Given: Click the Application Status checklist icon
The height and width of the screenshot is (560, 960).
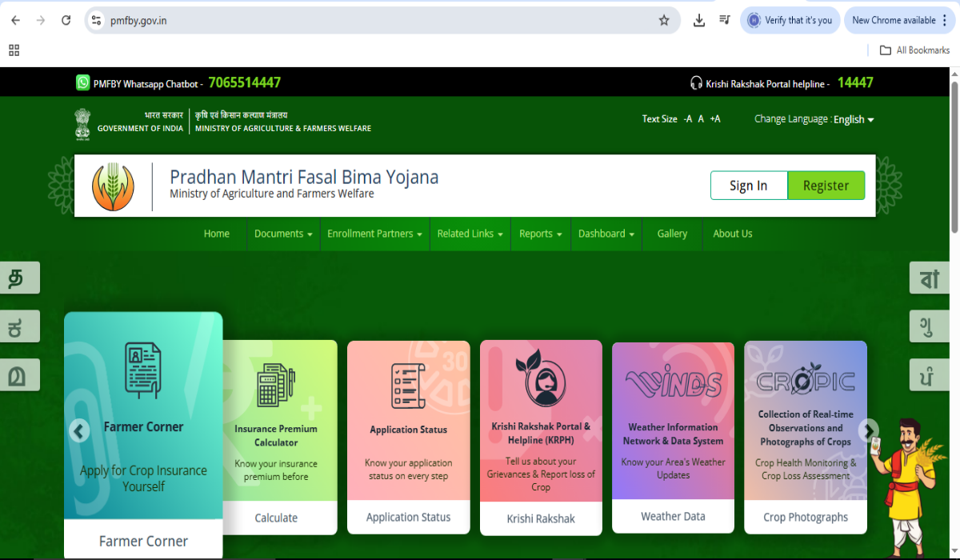Looking at the screenshot, I should (408, 386).
